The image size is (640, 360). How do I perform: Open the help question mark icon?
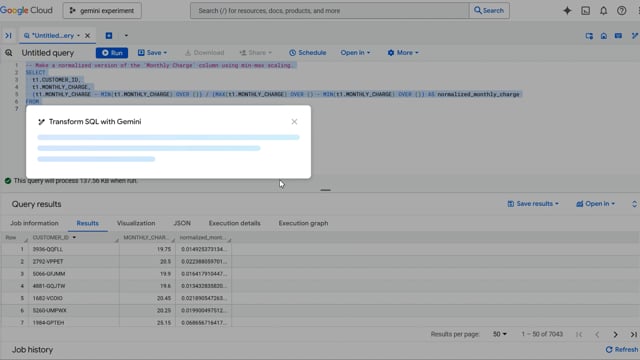621,11
